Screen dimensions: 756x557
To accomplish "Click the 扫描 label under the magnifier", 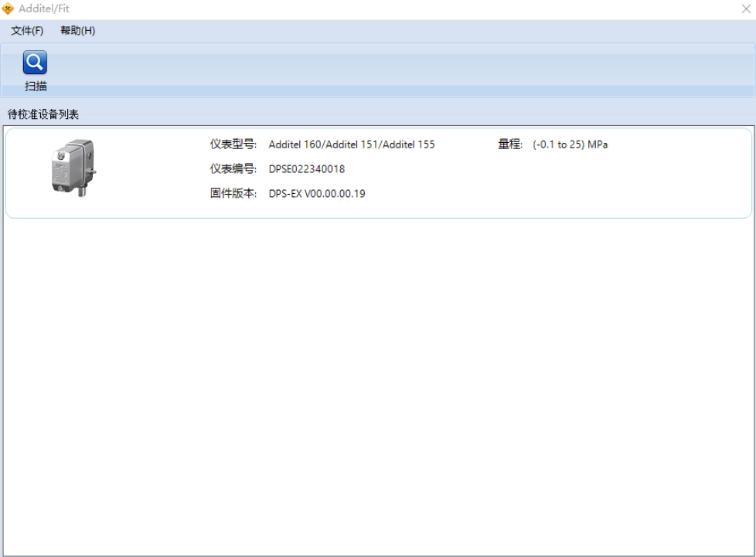I will [36, 87].
